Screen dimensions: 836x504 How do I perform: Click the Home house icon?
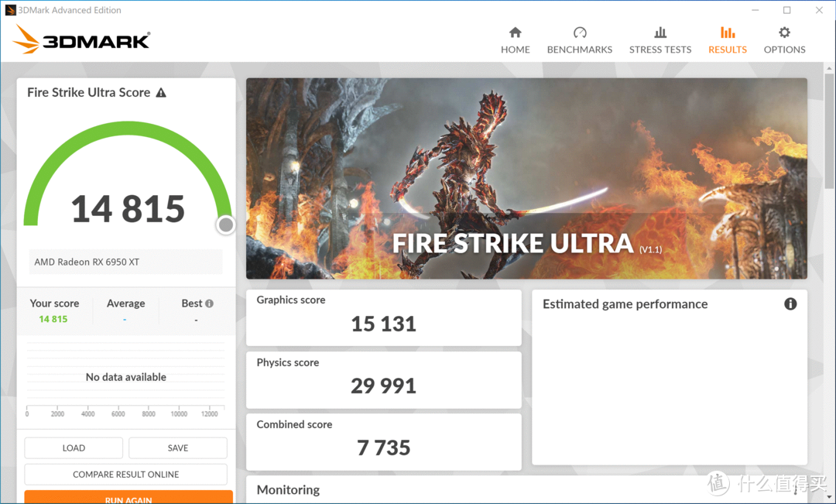click(x=515, y=33)
